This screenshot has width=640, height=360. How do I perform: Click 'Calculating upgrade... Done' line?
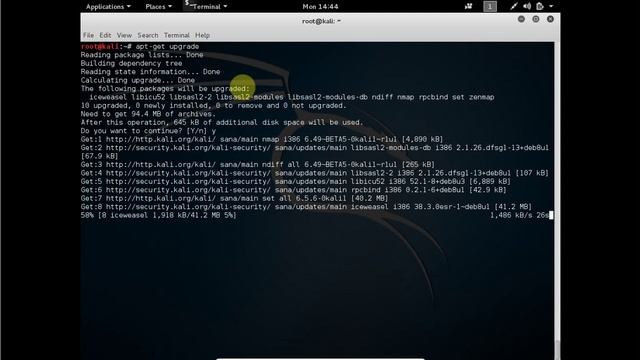coord(138,80)
